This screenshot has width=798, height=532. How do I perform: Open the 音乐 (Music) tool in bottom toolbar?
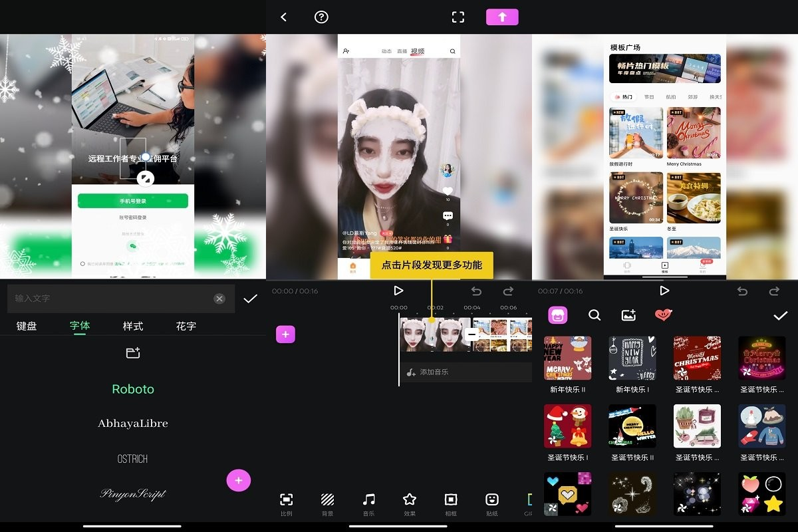pos(368,503)
